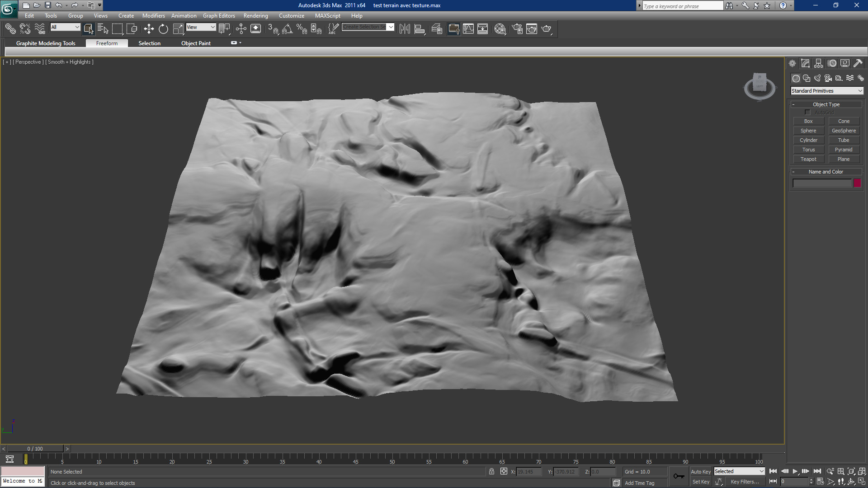Switch to the Lights creation category
Viewport: 868px width, 488px height.
[x=817, y=78]
